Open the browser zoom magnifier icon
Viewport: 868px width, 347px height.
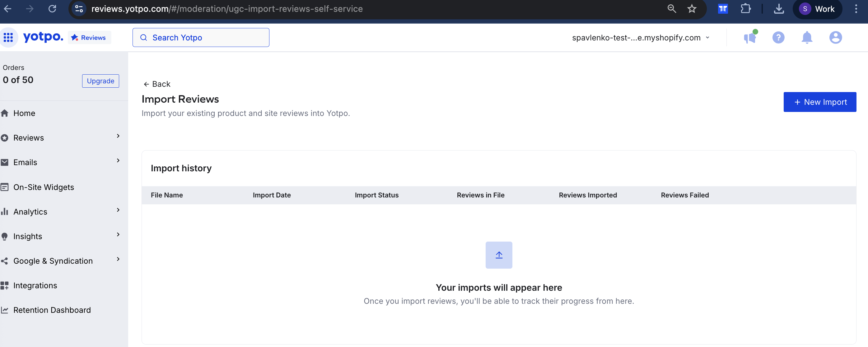tap(672, 9)
